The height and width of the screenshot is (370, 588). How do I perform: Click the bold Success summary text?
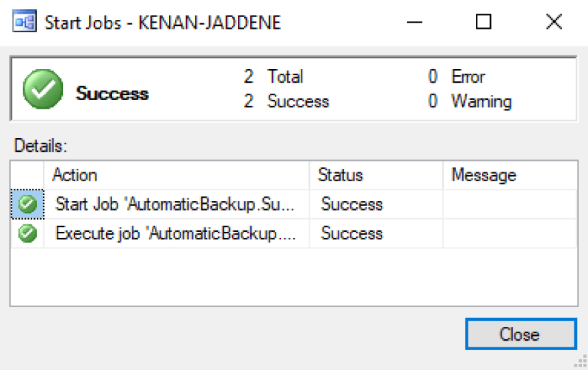click(x=112, y=93)
